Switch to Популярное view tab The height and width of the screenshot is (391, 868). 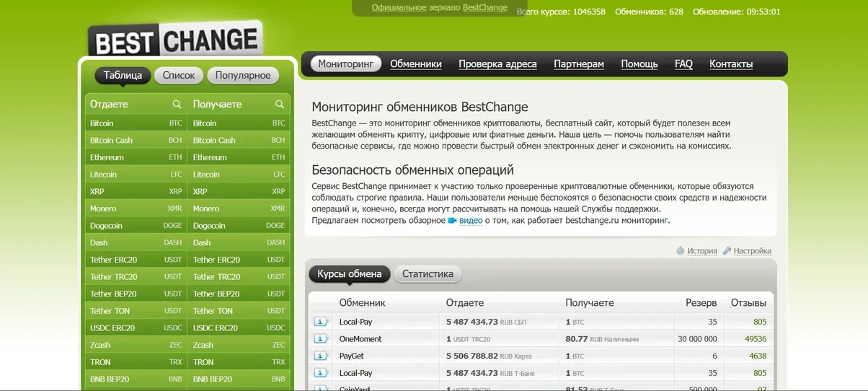[x=243, y=75]
